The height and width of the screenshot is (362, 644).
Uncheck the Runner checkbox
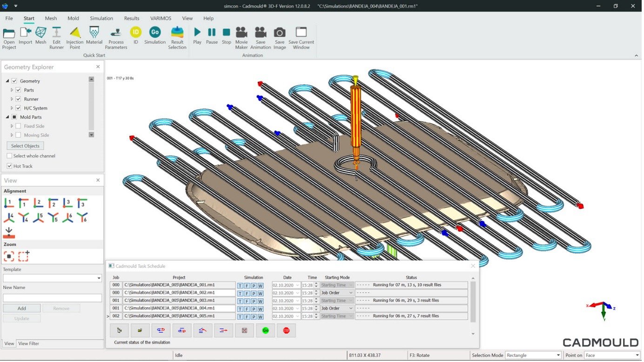(19, 99)
